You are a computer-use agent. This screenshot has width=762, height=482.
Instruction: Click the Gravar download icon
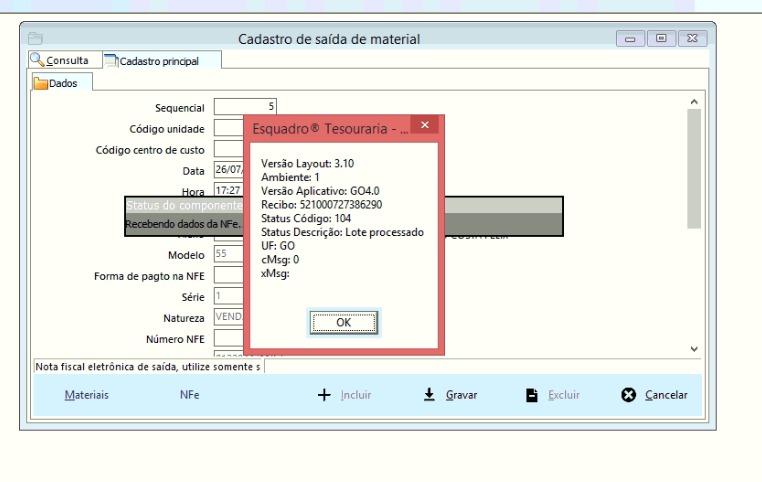(x=429, y=395)
